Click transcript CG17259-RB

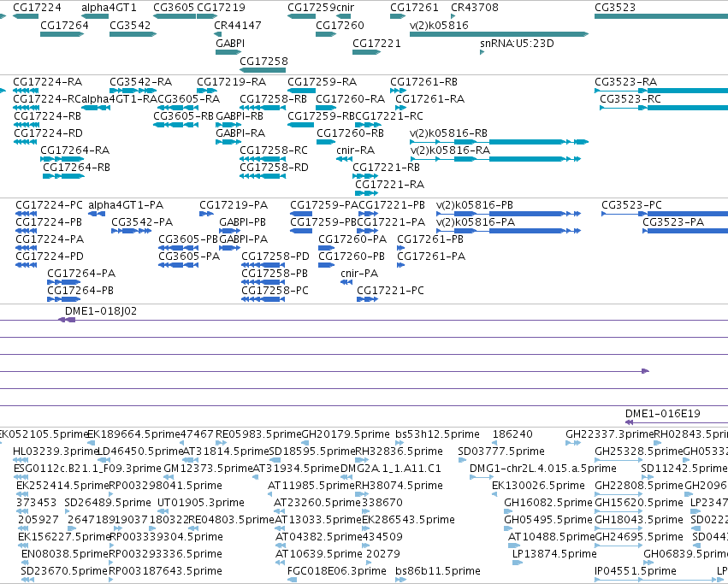[x=322, y=116]
